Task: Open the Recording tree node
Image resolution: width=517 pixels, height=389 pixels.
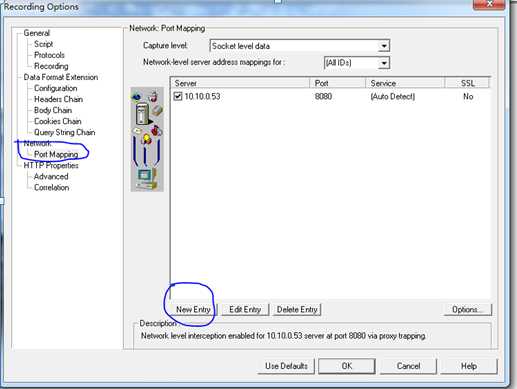Action: coord(51,66)
